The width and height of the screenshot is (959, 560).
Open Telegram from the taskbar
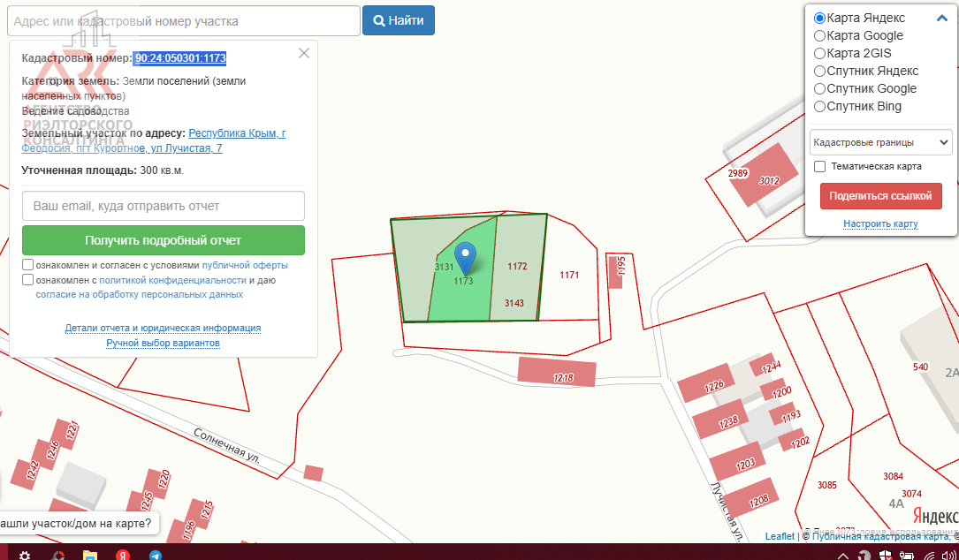coord(156,556)
